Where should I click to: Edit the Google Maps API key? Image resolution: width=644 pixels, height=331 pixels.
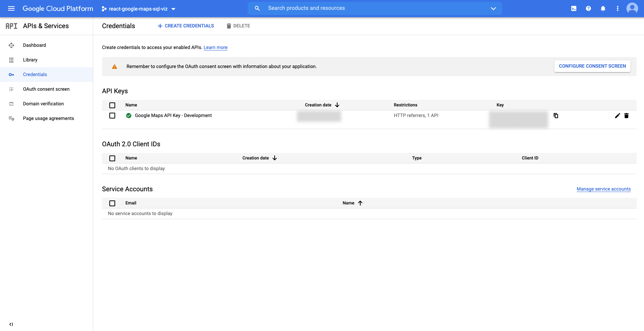618,116
